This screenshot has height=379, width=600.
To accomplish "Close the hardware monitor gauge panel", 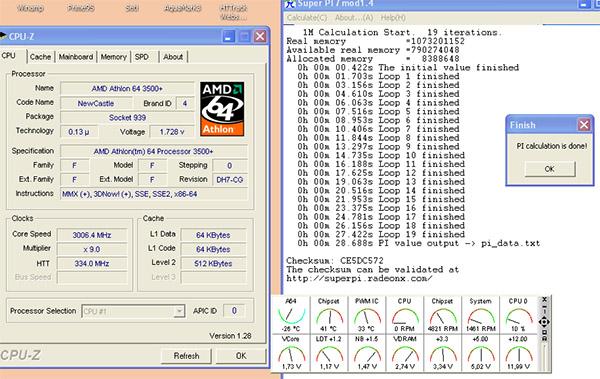I will pos(545,299).
